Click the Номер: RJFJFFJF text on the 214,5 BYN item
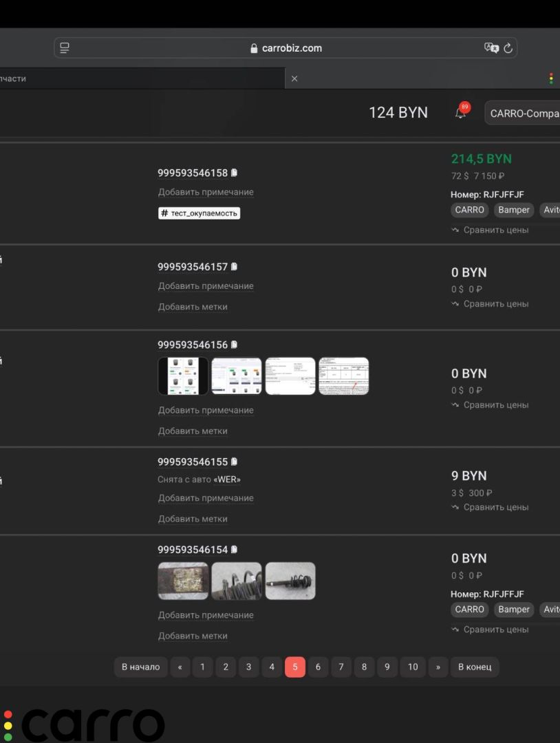The image size is (560, 743). click(487, 195)
